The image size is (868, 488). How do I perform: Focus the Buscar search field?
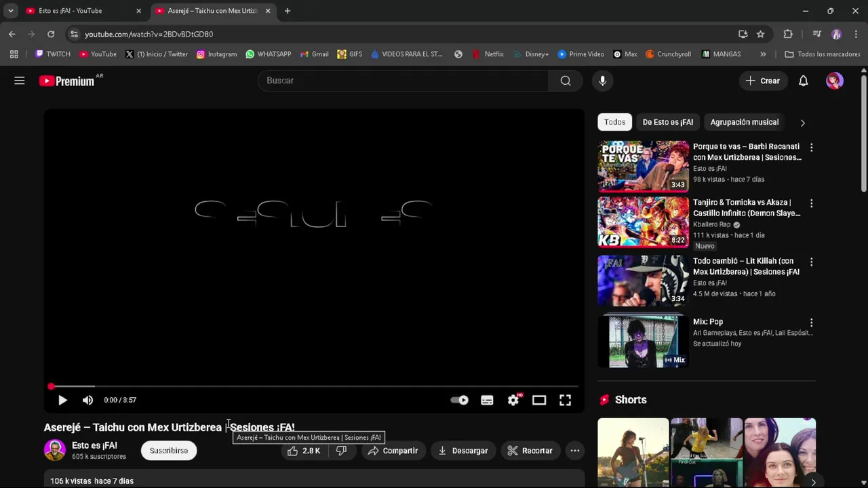[x=403, y=81]
